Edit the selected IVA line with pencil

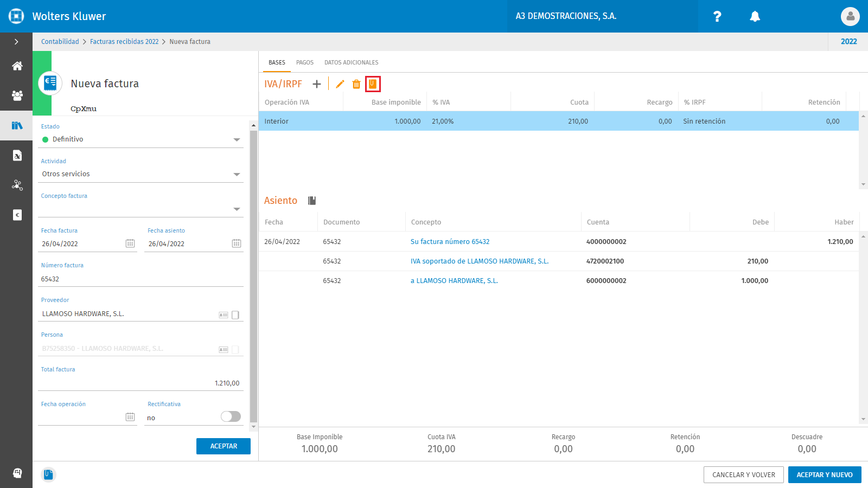point(340,84)
